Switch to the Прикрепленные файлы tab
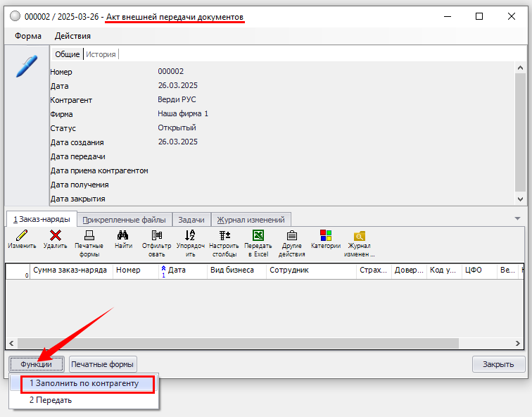Screen dimensions: 532x417 (x=123, y=220)
